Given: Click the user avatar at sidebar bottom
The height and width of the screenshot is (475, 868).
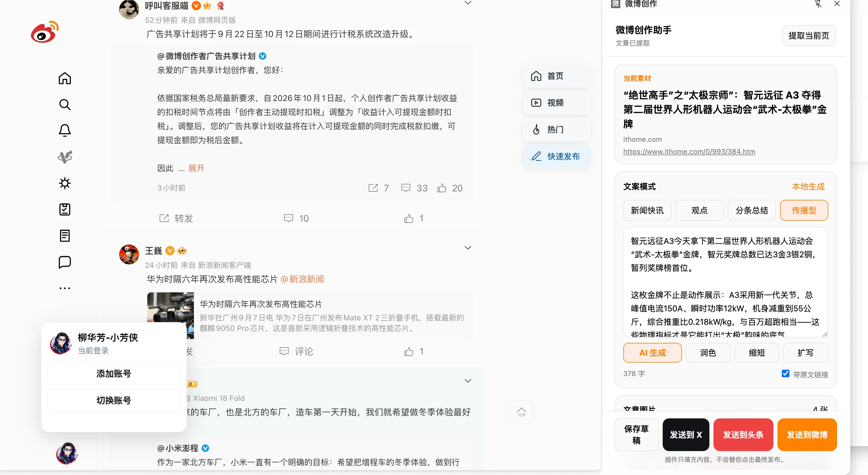Looking at the screenshot, I should (x=67, y=453).
